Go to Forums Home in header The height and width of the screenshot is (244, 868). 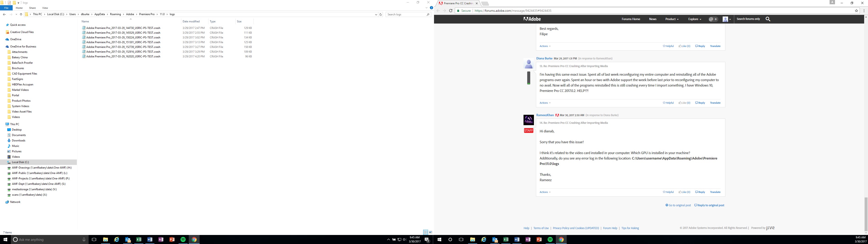[631, 19]
